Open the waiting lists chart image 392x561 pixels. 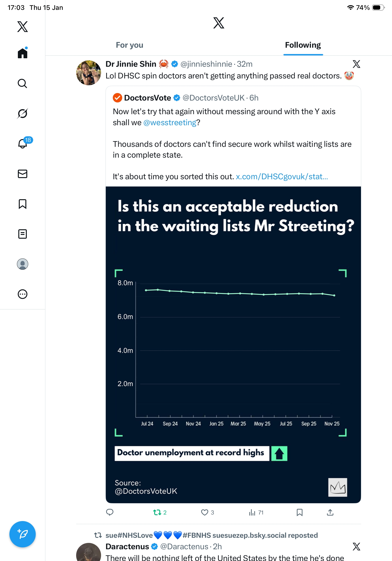(x=233, y=344)
